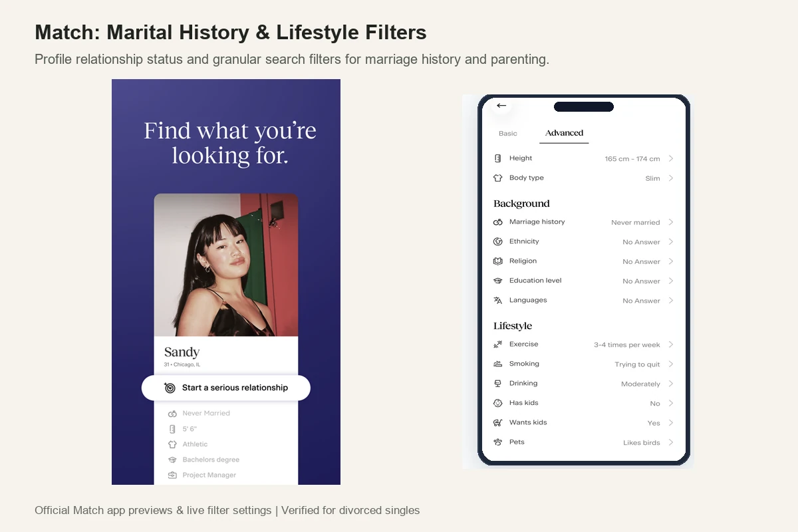Viewport: 798px width, 532px height.
Task: Click the '165 cm - 174 cm' height value
Action: (x=632, y=159)
